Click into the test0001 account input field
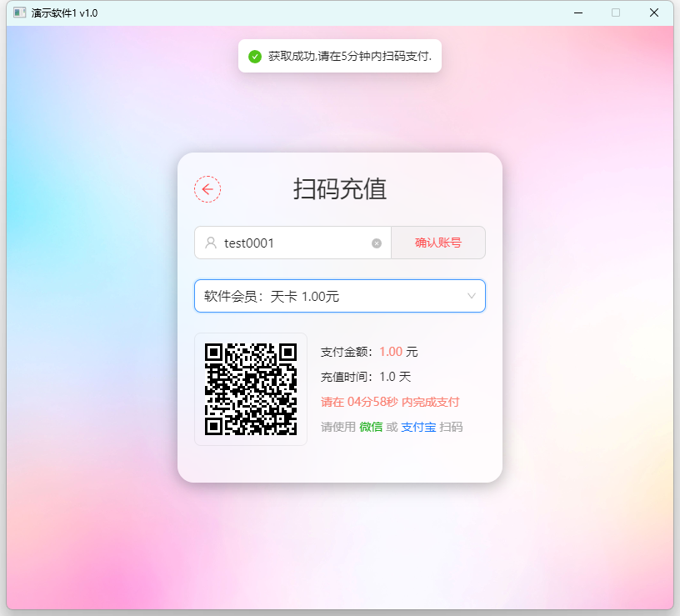Viewport: 680px width, 616px height. 292,243
